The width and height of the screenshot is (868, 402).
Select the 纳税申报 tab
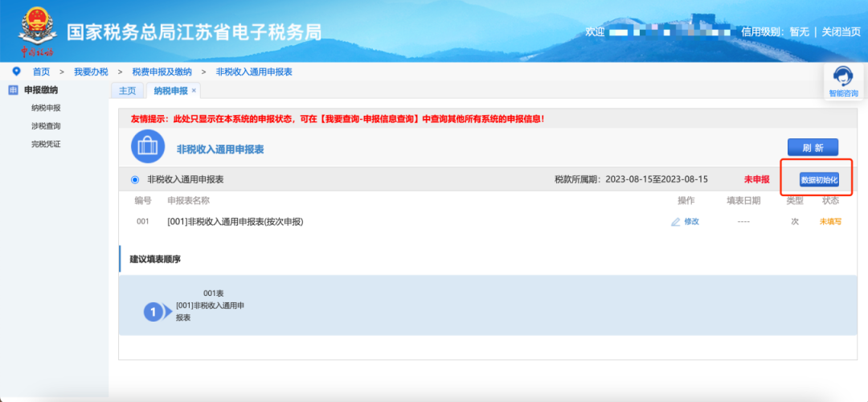click(170, 91)
